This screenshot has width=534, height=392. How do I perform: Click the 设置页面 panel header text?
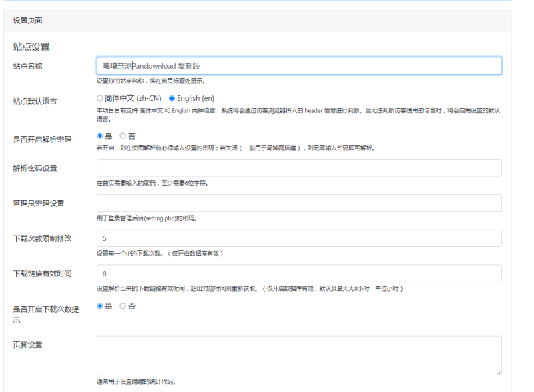point(27,21)
